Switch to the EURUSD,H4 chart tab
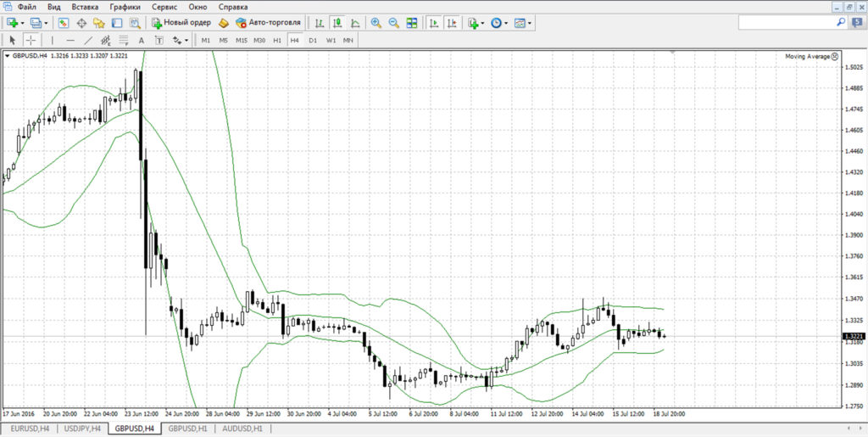This screenshot has height=437, width=868. coord(30,429)
